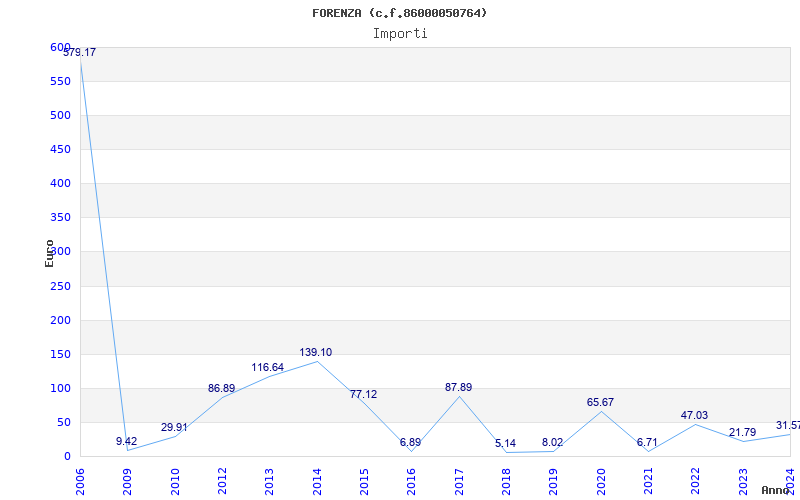The image size is (800, 500).
Task: Select the 116.64 data label
Action: click(x=267, y=367)
